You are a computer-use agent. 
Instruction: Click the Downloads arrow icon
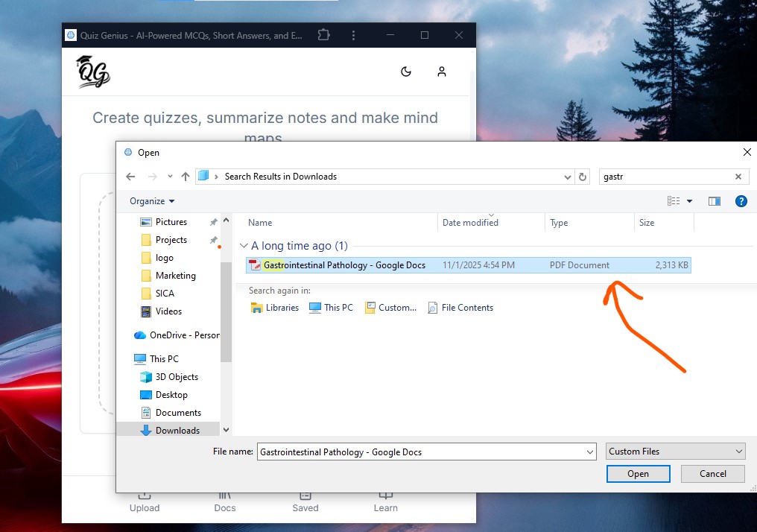[146, 430]
